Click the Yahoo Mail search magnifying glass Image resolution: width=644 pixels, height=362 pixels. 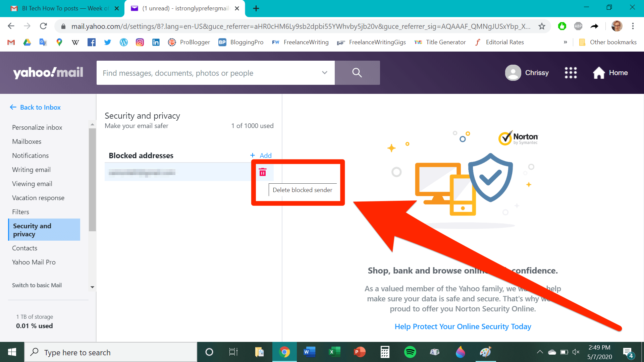(357, 73)
